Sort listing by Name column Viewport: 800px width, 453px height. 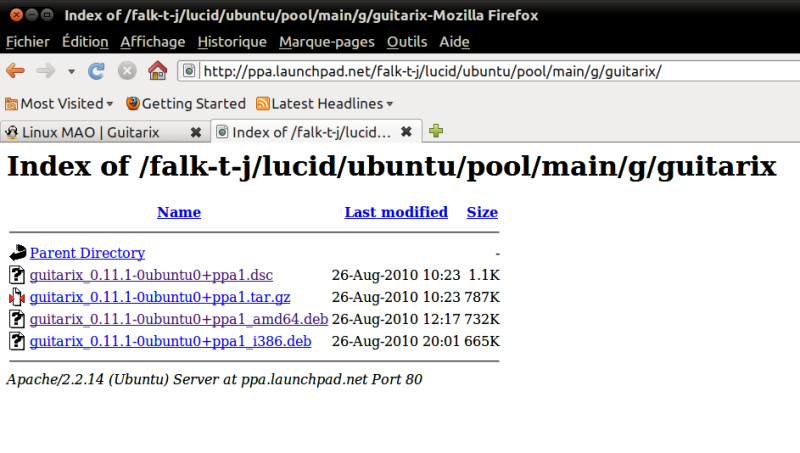pos(179,212)
